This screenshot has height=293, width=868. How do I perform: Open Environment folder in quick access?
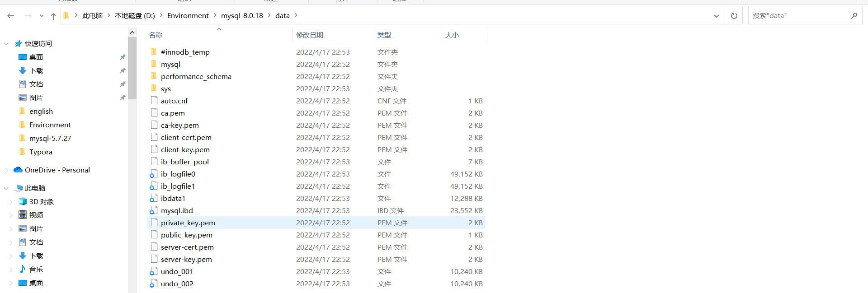(x=50, y=125)
